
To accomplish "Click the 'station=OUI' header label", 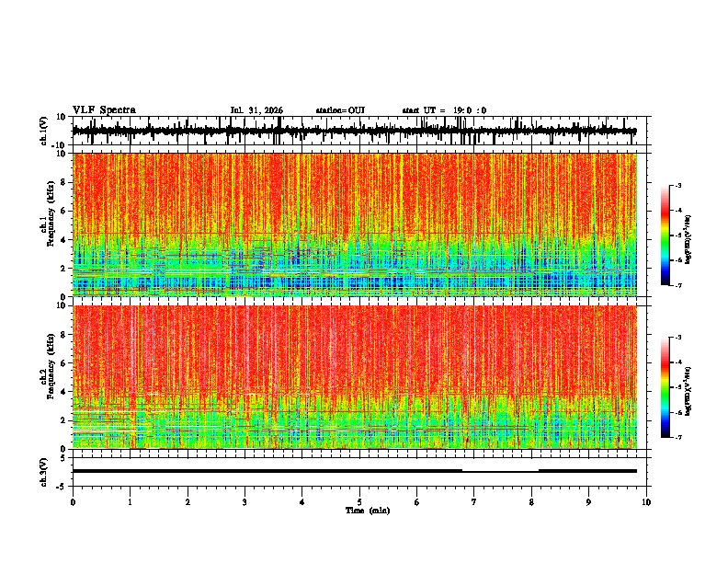I will coord(340,110).
